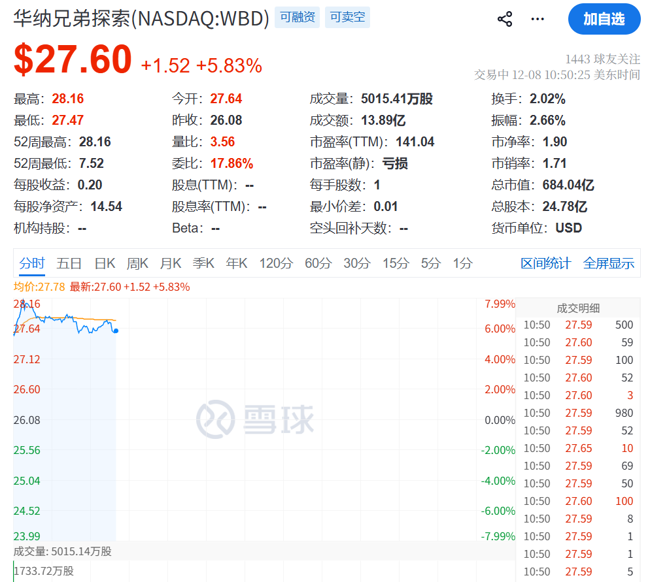Viewport: 667px width, 582px height.
Task: Click the 成交明细 header in trade list
Action: pyautogui.click(x=578, y=308)
